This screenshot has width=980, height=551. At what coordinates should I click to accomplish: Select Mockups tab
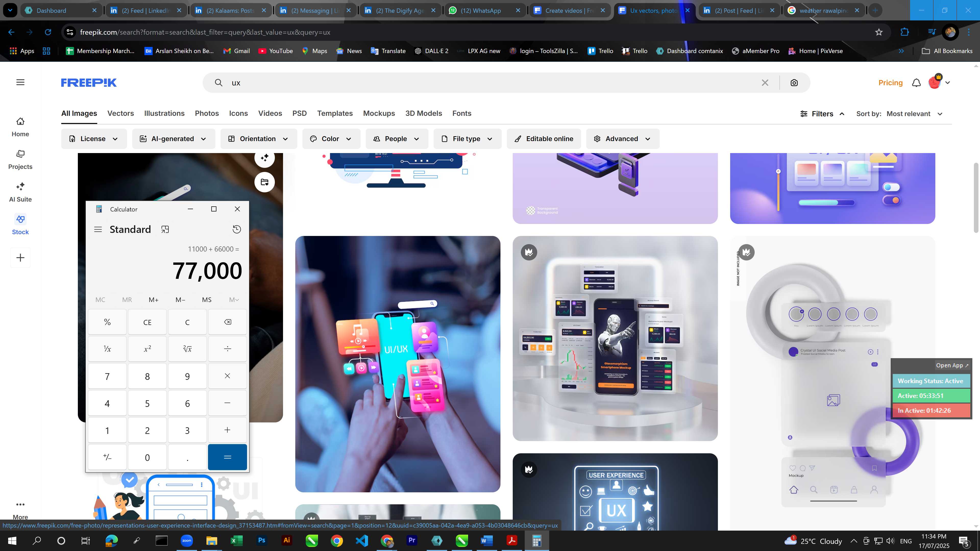pos(379,113)
